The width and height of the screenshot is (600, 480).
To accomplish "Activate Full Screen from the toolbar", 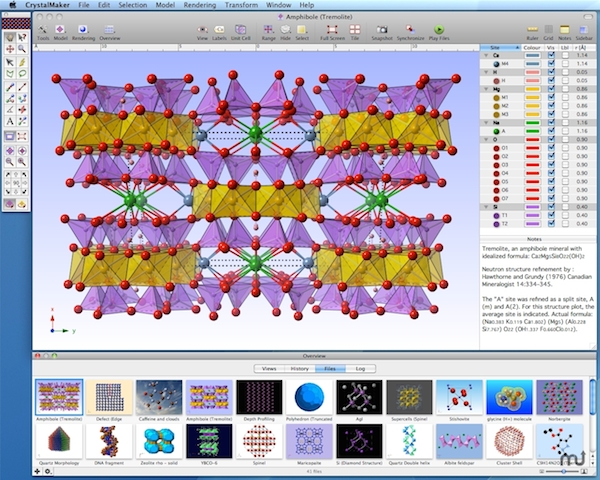I will click(332, 30).
